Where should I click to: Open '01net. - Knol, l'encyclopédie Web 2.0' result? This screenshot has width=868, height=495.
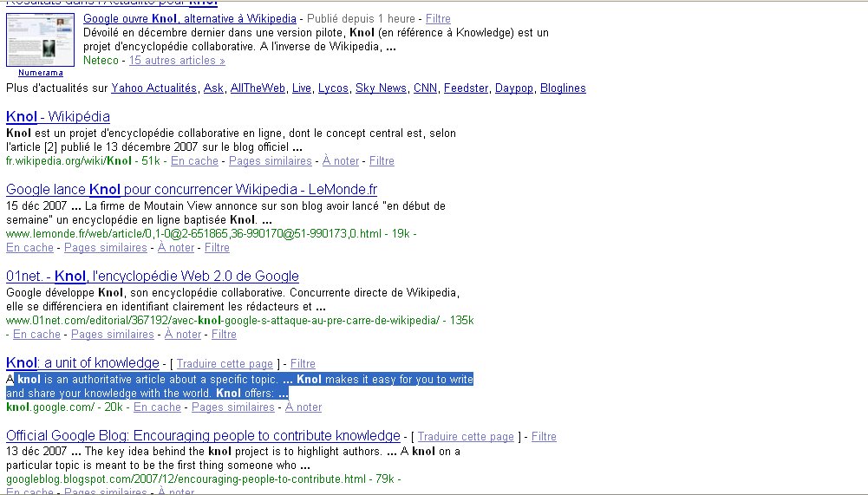(x=153, y=277)
